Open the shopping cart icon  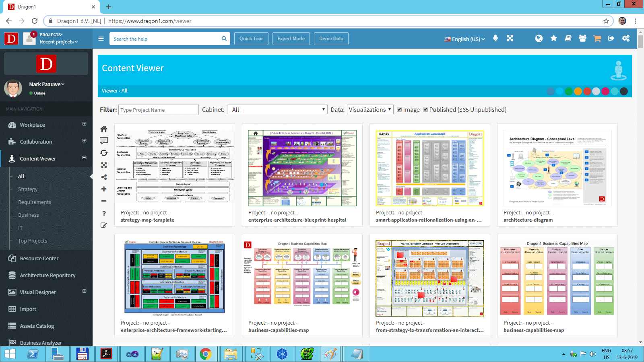(597, 39)
